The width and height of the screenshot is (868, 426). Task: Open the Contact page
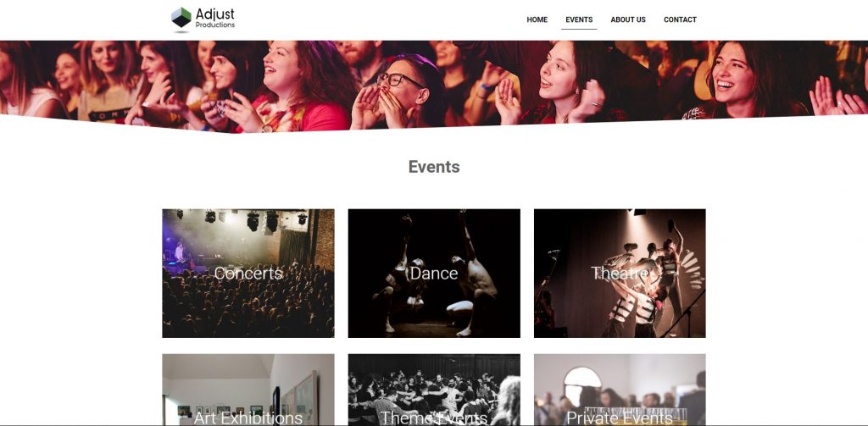coord(680,19)
